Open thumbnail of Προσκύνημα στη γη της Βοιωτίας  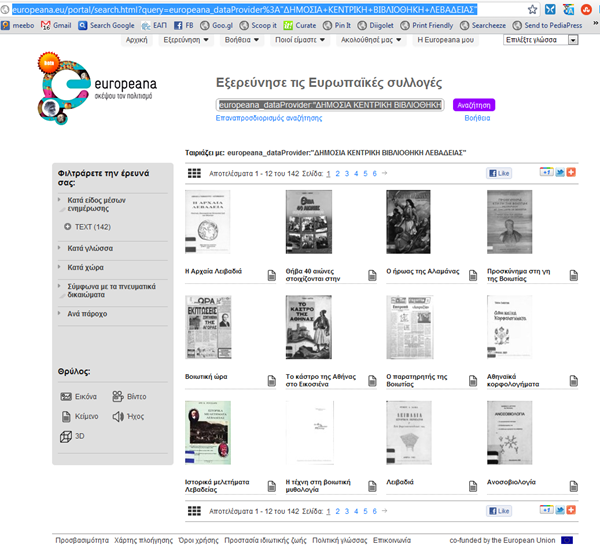tap(509, 222)
